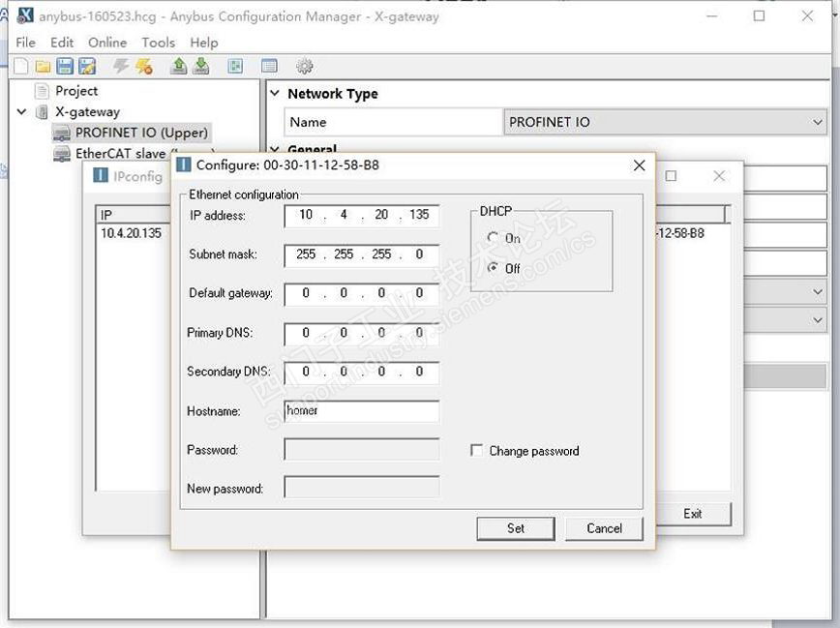Select the EtherCAT slave tree item
Viewport: 840px width, 628px height.
coord(120,154)
